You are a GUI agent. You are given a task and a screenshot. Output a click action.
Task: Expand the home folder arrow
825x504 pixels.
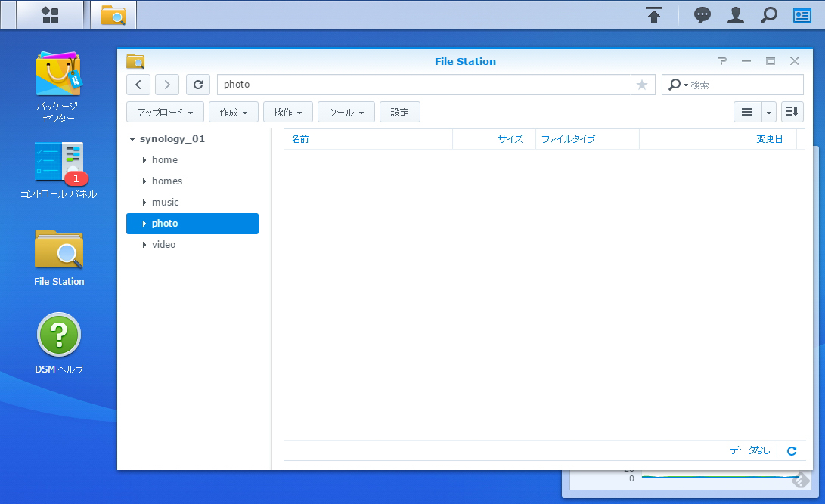[x=144, y=160]
